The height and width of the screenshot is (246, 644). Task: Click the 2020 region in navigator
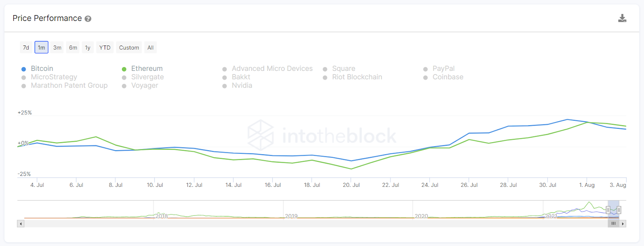click(421, 216)
